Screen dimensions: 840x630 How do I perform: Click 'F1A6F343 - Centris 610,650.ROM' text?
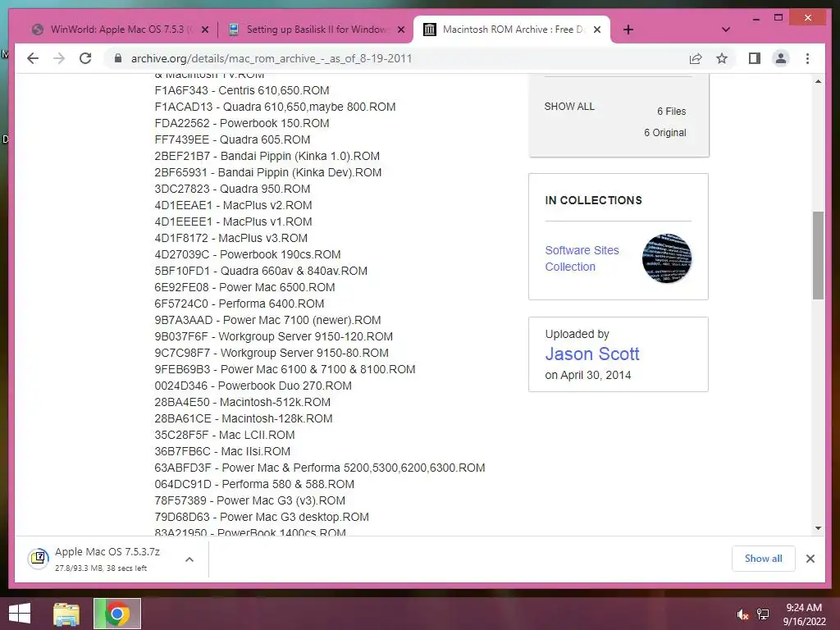(242, 90)
